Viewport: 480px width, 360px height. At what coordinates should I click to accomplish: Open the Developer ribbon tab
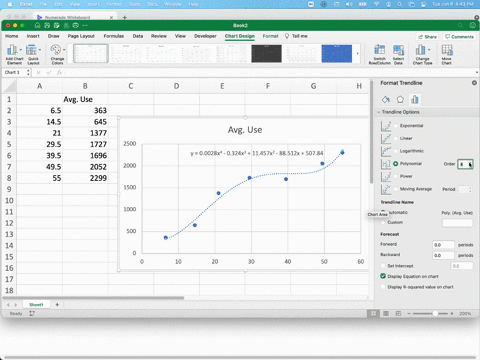tap(205, 36)
